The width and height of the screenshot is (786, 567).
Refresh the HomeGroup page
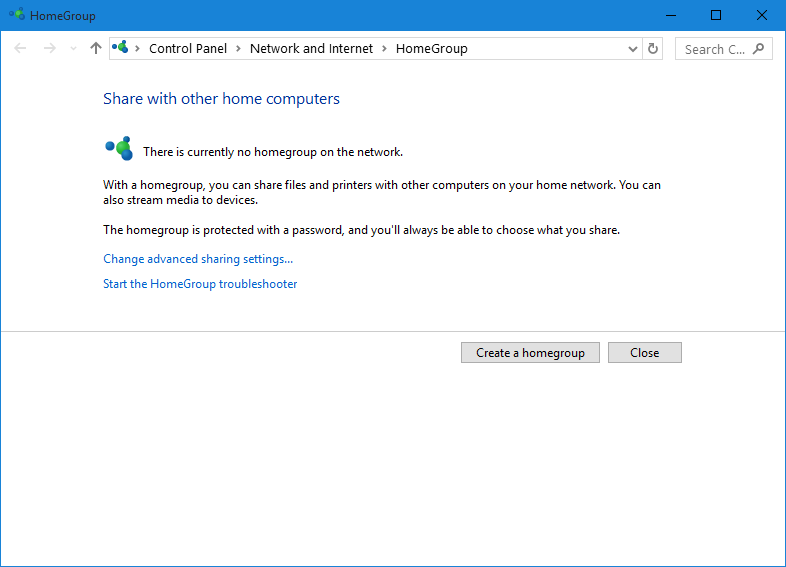pyautogui.click(x=653, y=49)
